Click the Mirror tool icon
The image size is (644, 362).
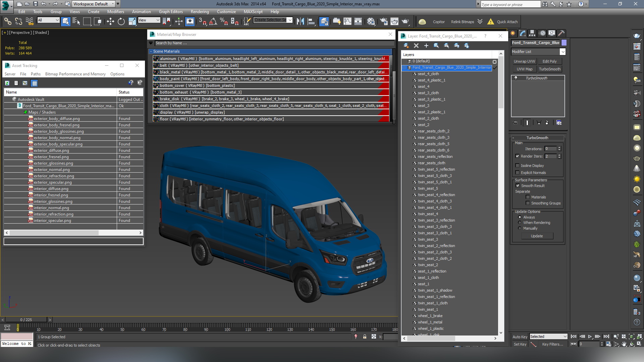tap(300, 21)
